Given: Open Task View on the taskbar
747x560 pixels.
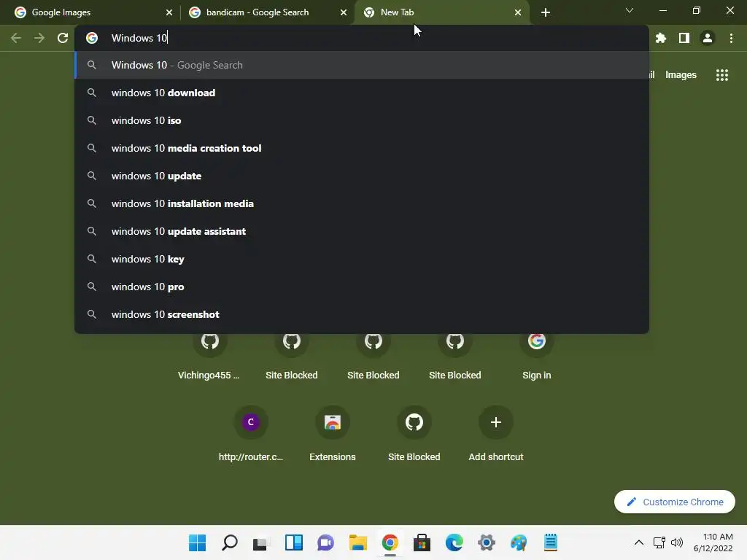Looking at the screenshot, I should (x=262, y=542).
